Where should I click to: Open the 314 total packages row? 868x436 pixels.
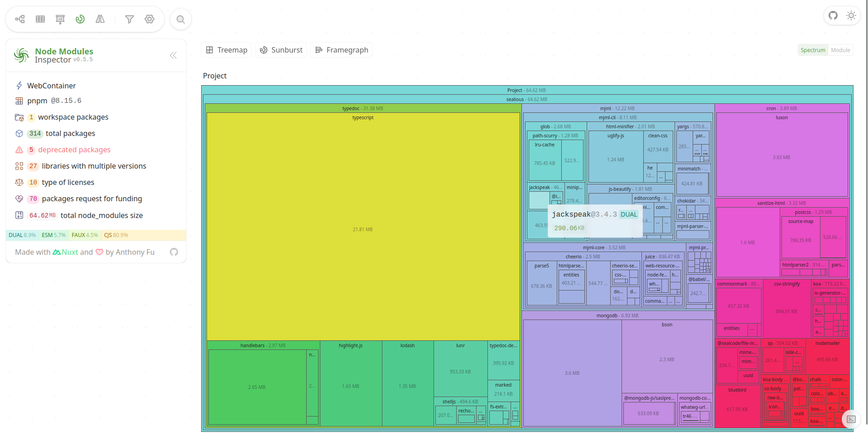click(x=96, y=134)
